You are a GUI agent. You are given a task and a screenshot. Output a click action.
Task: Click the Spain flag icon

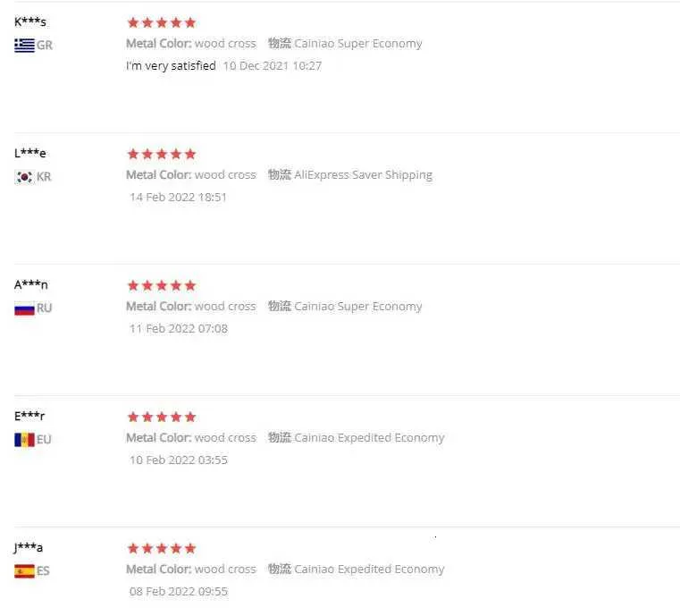(x=24, y=571)
